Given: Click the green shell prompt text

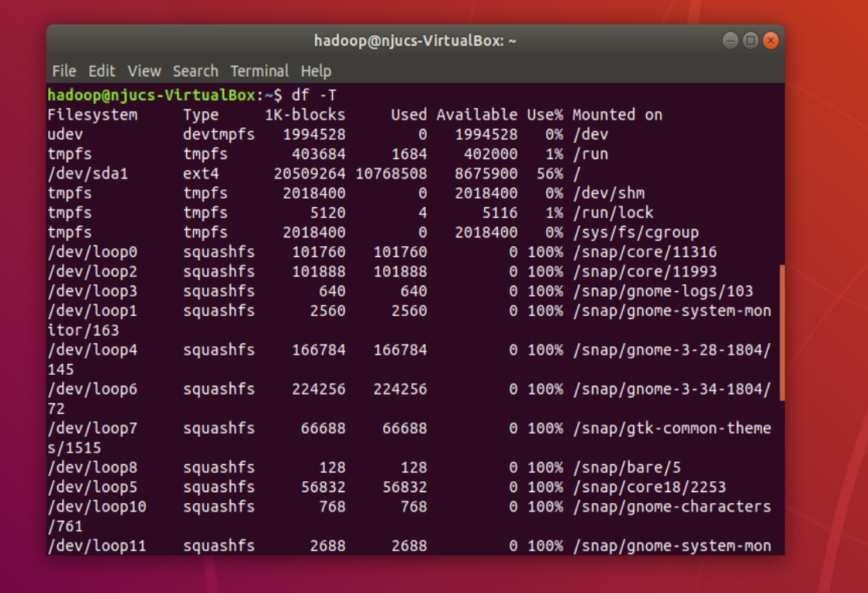Looking at the screenshot, I should click(x=164, y=95).
